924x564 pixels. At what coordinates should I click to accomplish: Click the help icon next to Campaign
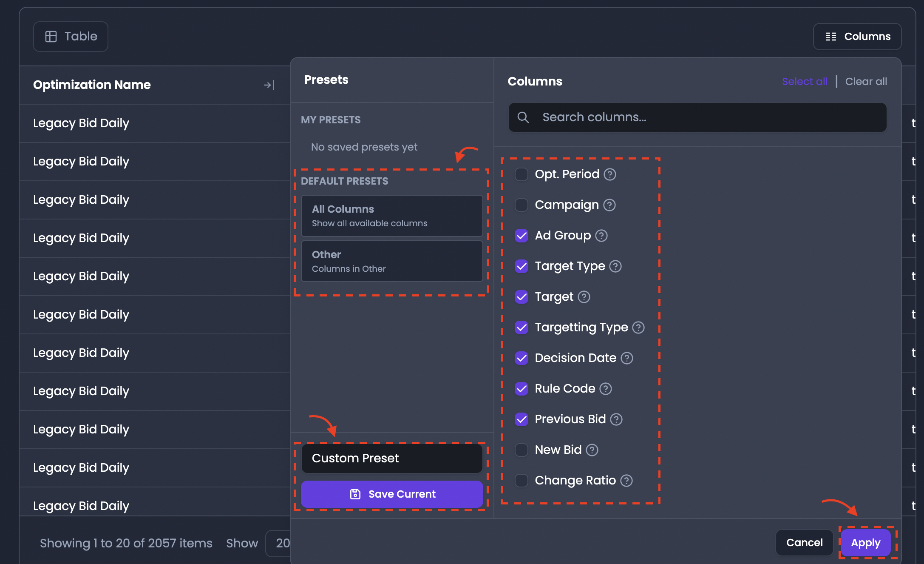point(609,205)
